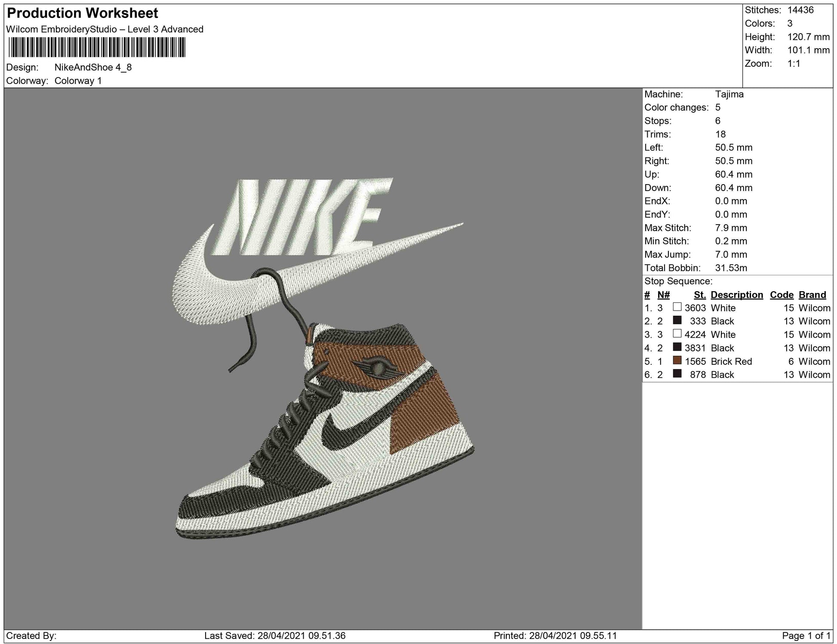
Task: Click the black swatch in stop 2
Action: point(677,320)
